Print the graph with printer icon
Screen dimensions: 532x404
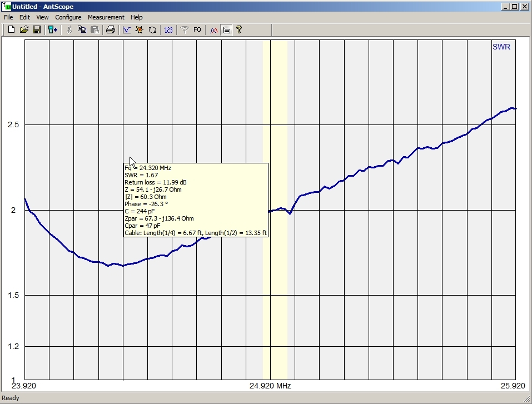110,30
